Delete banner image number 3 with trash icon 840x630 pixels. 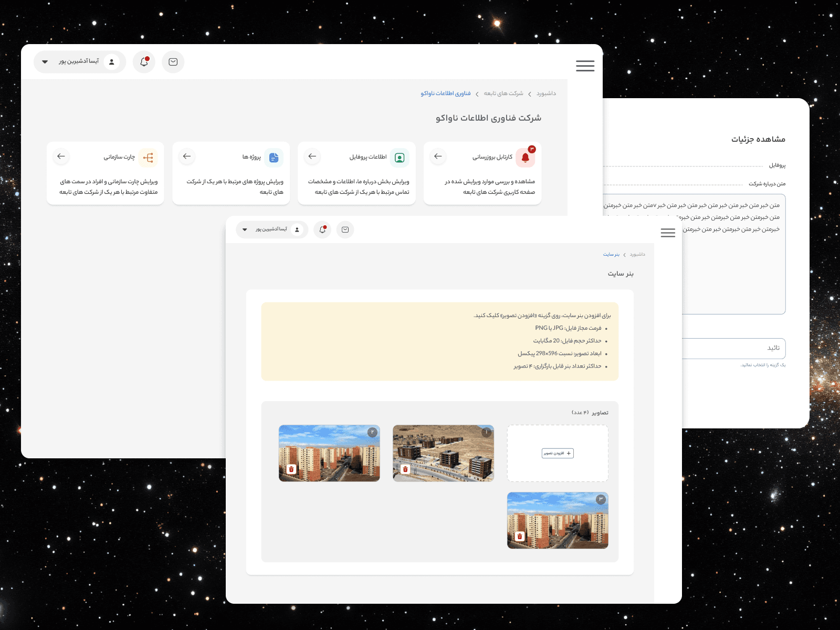pyautogui.click(x=520, y=537)
